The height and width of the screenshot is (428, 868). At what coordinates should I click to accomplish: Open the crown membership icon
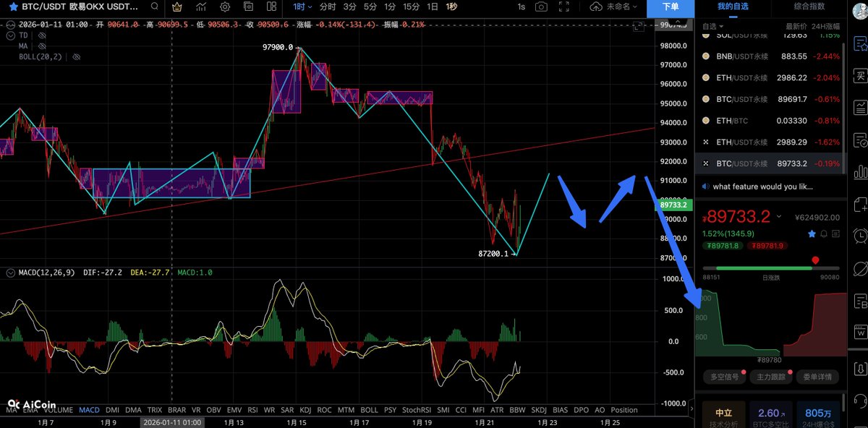179,7
